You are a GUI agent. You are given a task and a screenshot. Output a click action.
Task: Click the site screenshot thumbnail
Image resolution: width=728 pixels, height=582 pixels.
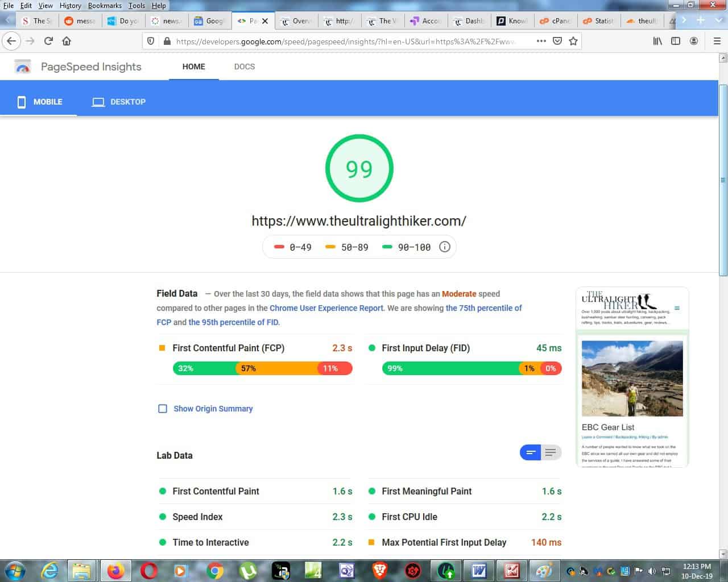point(632,377)
